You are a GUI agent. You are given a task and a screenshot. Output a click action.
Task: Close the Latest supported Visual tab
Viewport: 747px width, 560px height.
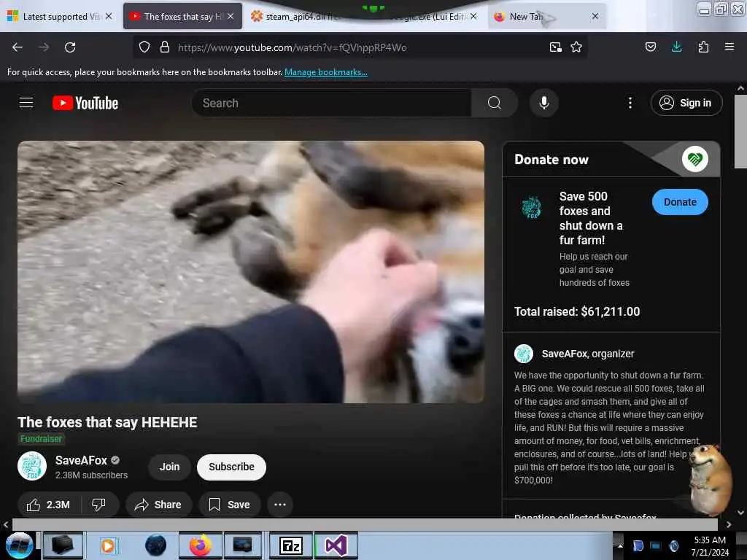tap(109, 16)
